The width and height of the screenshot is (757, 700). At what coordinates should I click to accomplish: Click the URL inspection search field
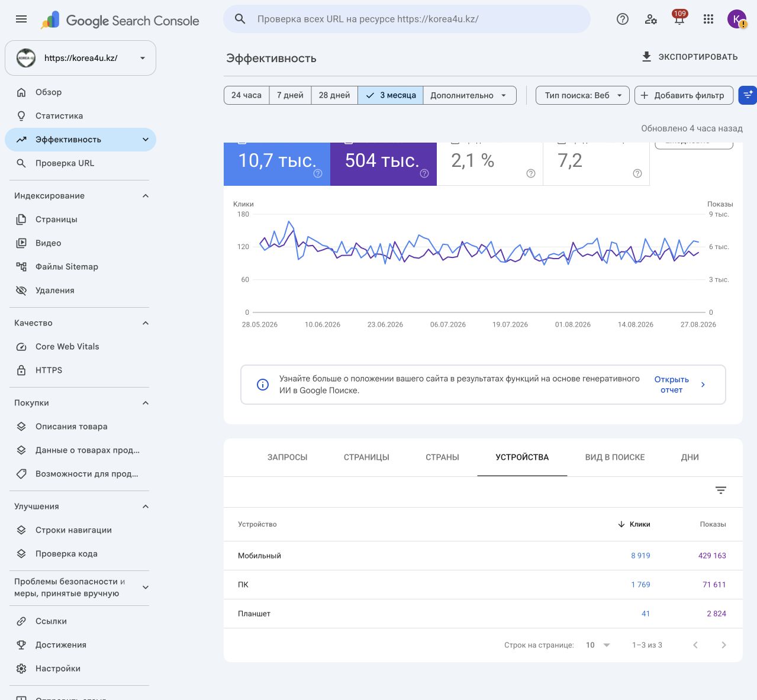(x=407, y=19)
